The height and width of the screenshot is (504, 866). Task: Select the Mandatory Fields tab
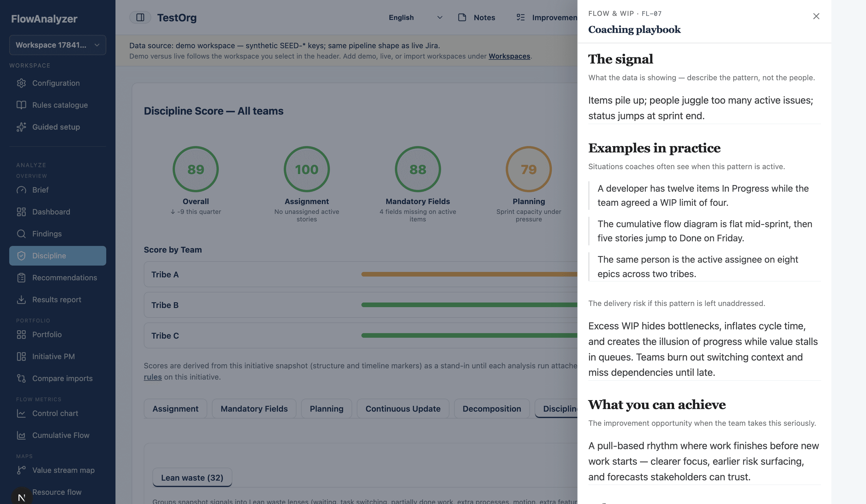click(x=254, y=408)
